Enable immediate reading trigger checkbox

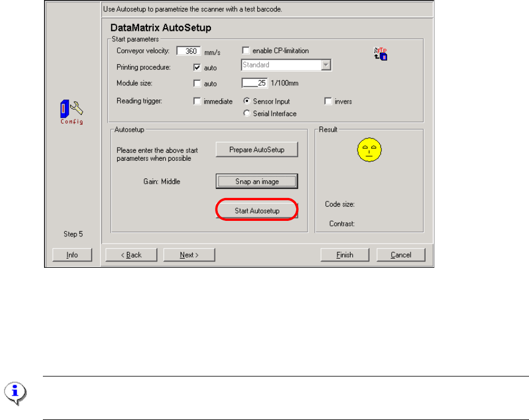(197, 101)
